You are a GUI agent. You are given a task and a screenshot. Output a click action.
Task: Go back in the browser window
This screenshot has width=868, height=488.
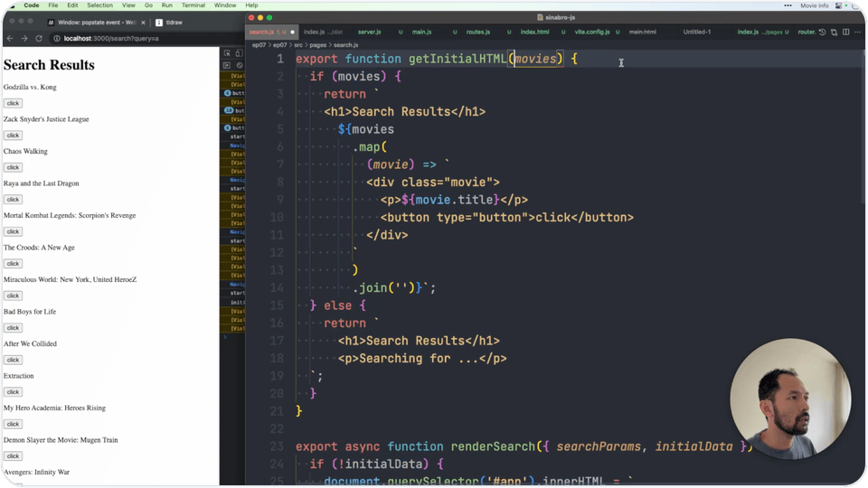coord(10,38)
